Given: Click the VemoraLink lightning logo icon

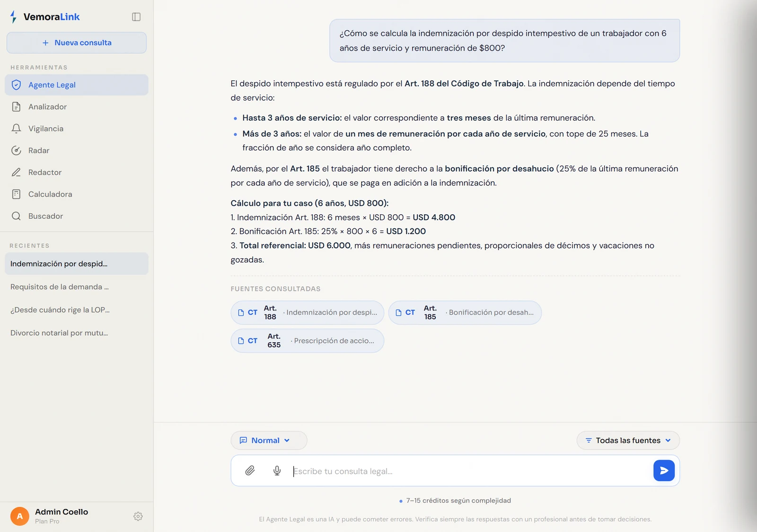Looking at the screenshot, I should (14, 17).
